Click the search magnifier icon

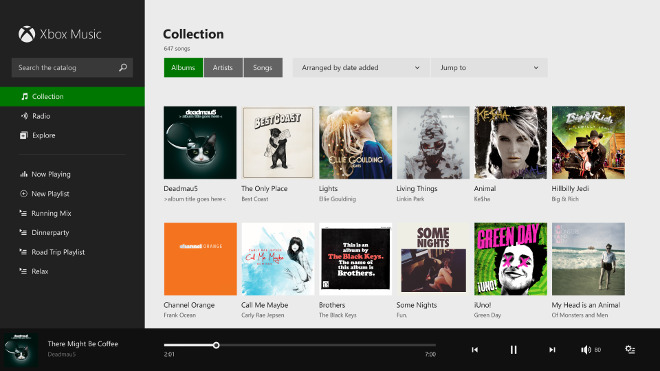[123, 67]
